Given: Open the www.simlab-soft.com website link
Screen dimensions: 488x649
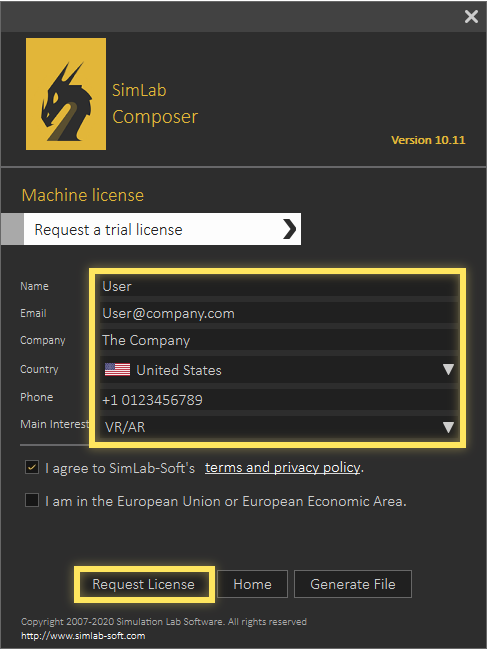Looking at the screenshot, I should pyautogui.click(x=83, y=636).
